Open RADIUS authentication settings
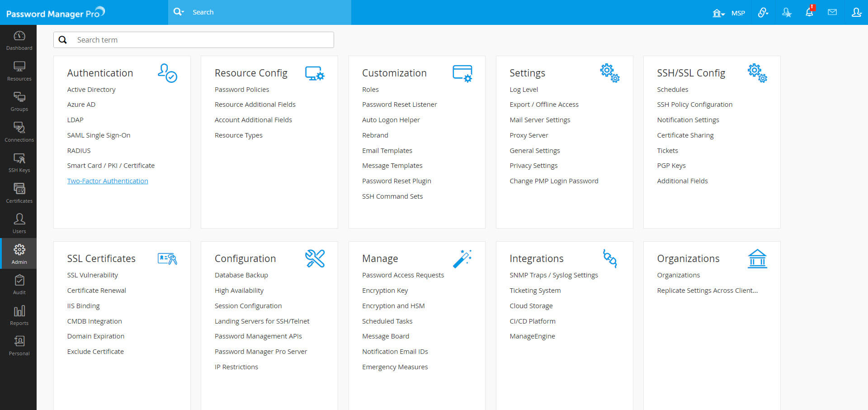Screen dimensions: 868x410 (79, 151)
